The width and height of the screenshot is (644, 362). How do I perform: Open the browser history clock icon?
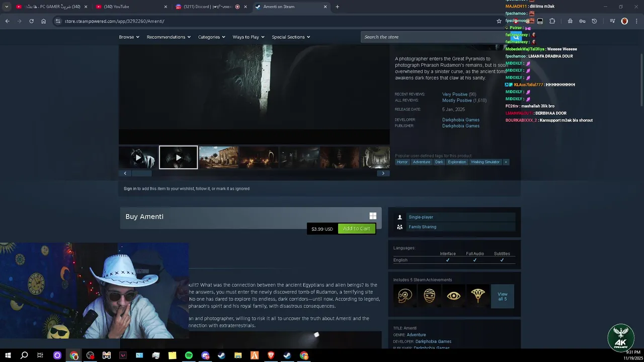pyautogui.click(x=594, y=21)
